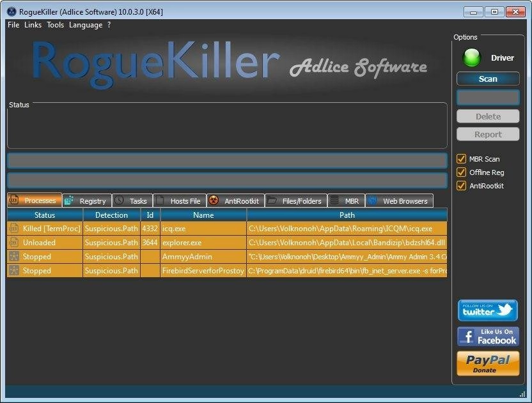Click the fb_inet_server.exe path cell
This screenshot has width=532, height=403.
(347, 270)
